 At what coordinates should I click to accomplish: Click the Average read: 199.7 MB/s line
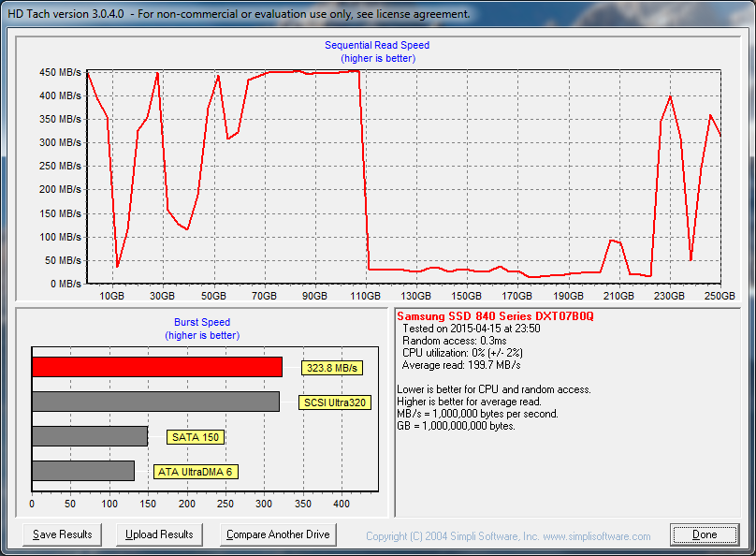point(461,365)
